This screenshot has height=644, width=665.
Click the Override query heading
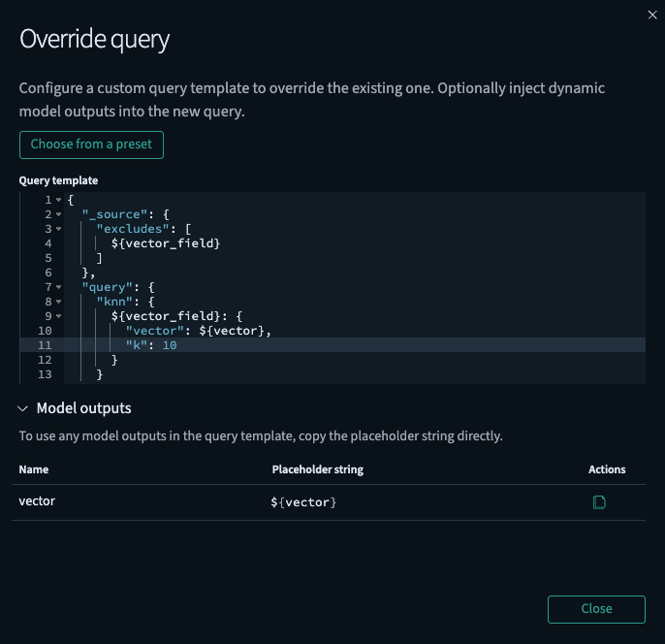[94, 39]
